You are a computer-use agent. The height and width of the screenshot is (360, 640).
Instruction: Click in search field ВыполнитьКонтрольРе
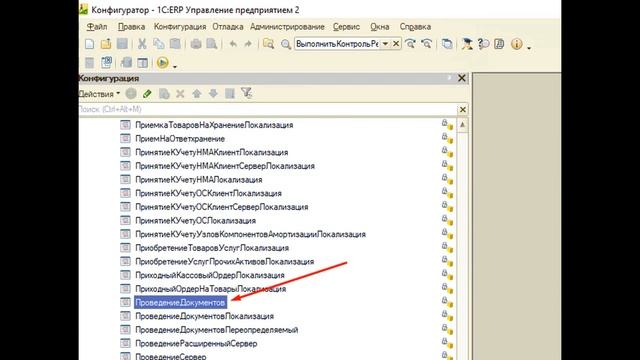pyautogui.click(x=337, y=44)
